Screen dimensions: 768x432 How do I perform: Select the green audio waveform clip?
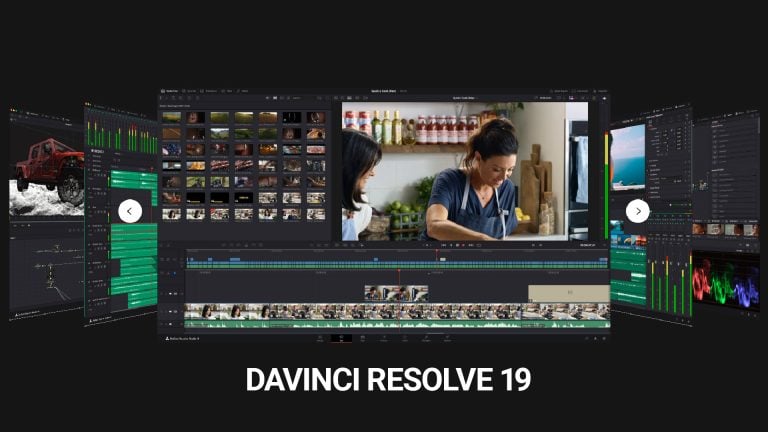tap(397, 324)
